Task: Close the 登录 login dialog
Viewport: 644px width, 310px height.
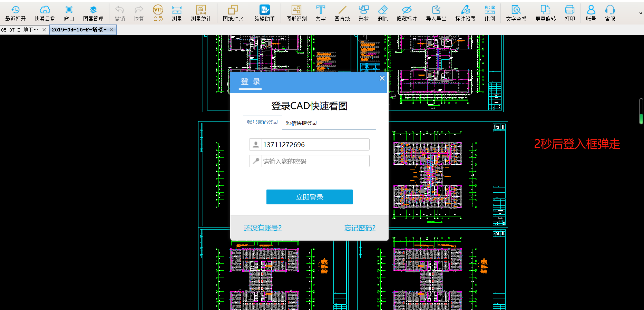Action: pyautogui.click(x=382, y=78)
